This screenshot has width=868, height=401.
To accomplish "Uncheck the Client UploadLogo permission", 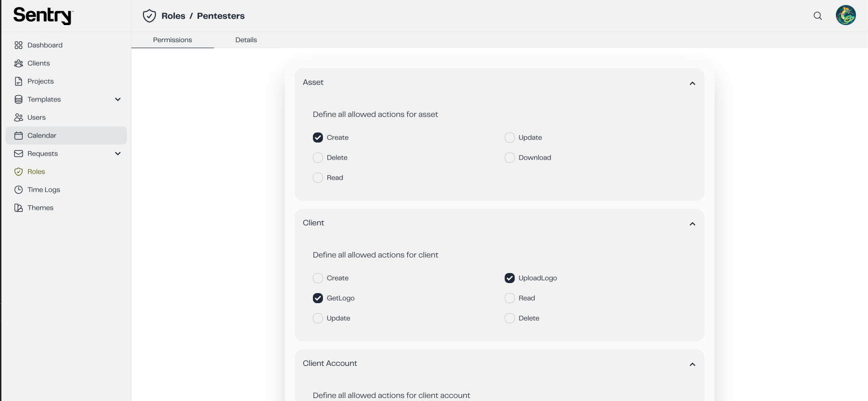I will tap(509, 278).
